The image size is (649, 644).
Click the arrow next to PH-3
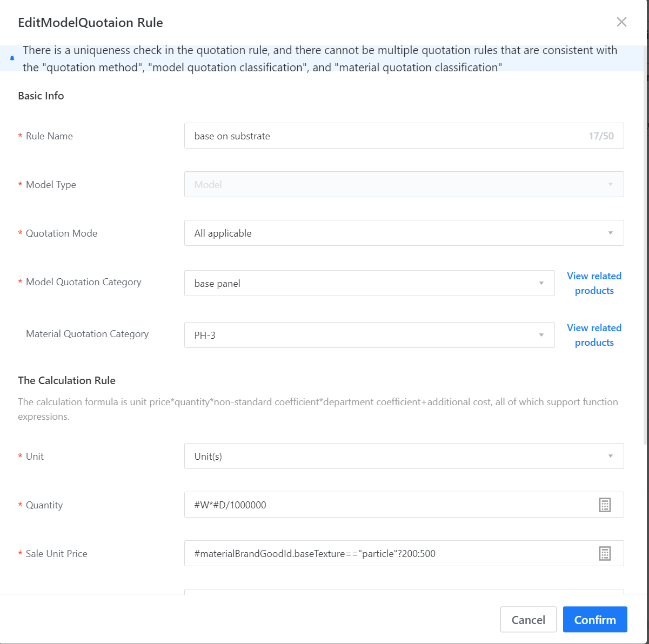tap(541, 335)
